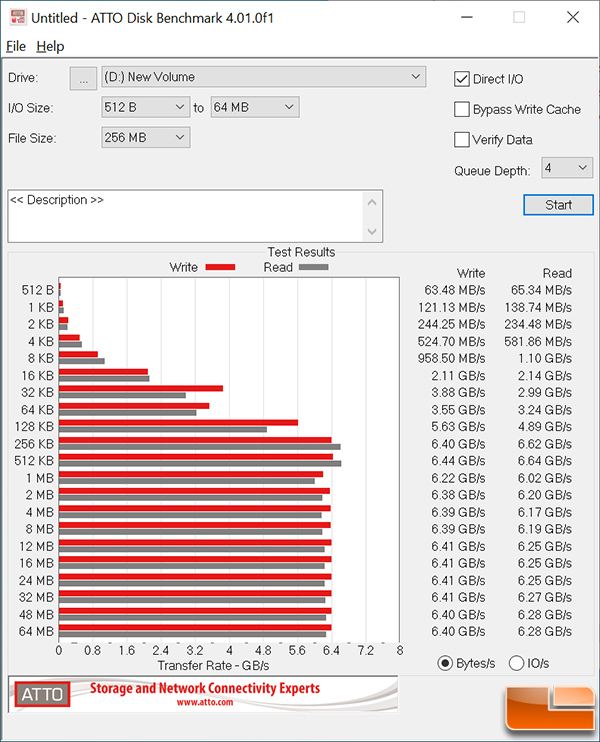The image size is (600, 742).
Task: Click the Read column header
Action: point(557,273)
